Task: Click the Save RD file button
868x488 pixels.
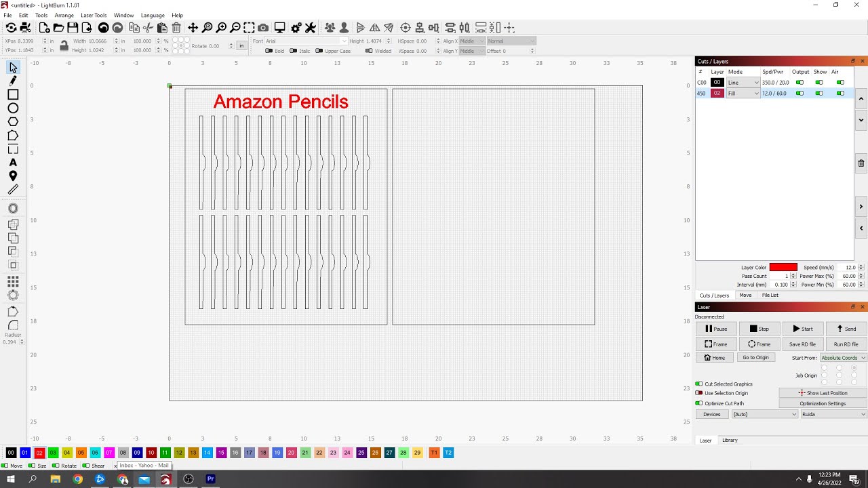Action: 803,344
